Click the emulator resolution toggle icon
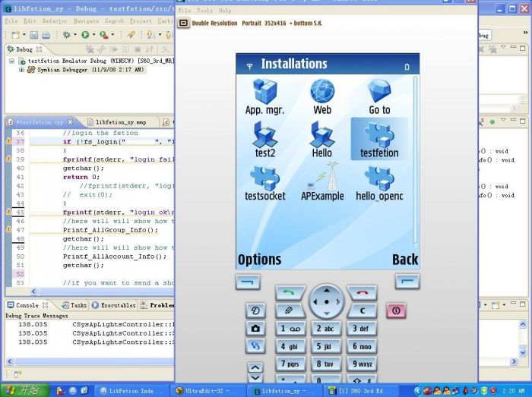Viewport: 532px width, 397px height. [183, 24]
